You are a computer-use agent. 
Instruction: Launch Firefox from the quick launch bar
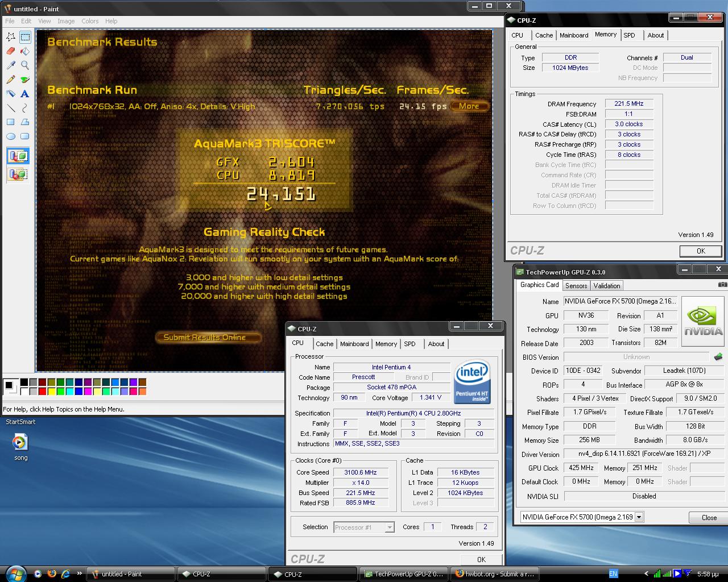pyautogui.click(x=52, y=573)
